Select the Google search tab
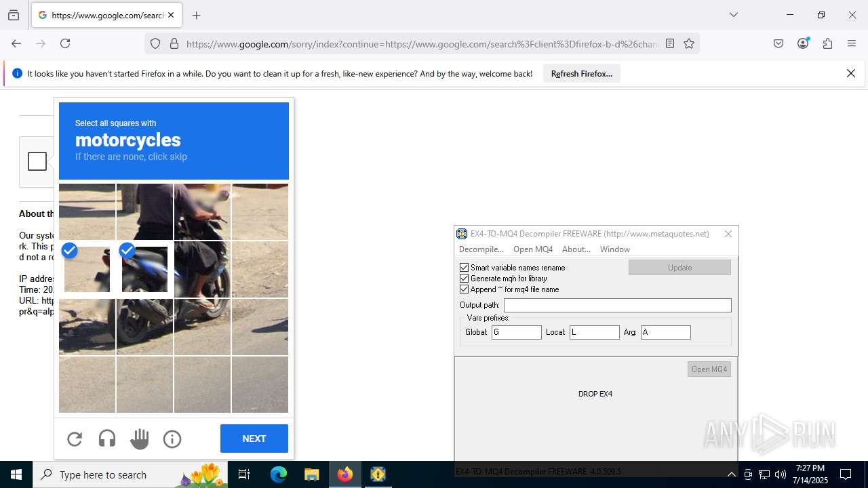 (x=106, y=15)
